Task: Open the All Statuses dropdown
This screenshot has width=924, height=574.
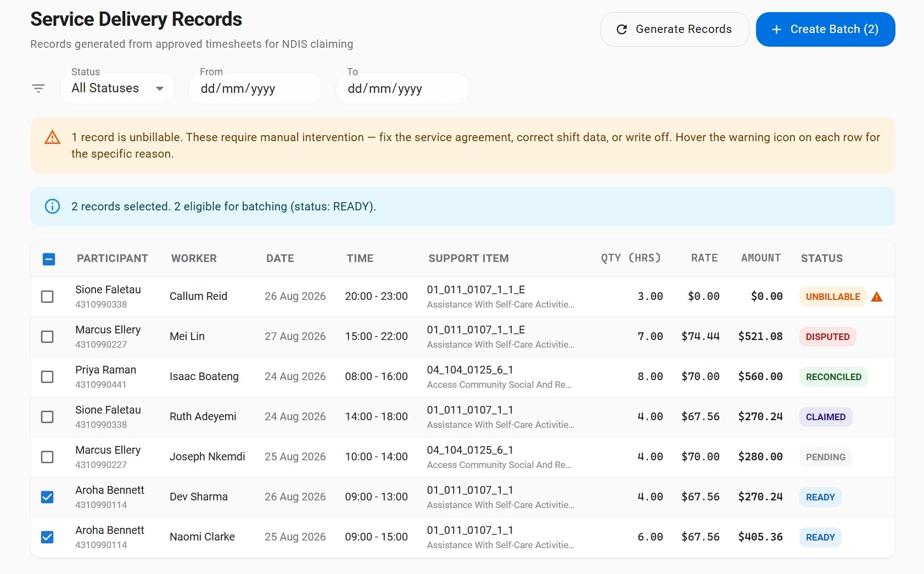Action: [x=117, y=88]
